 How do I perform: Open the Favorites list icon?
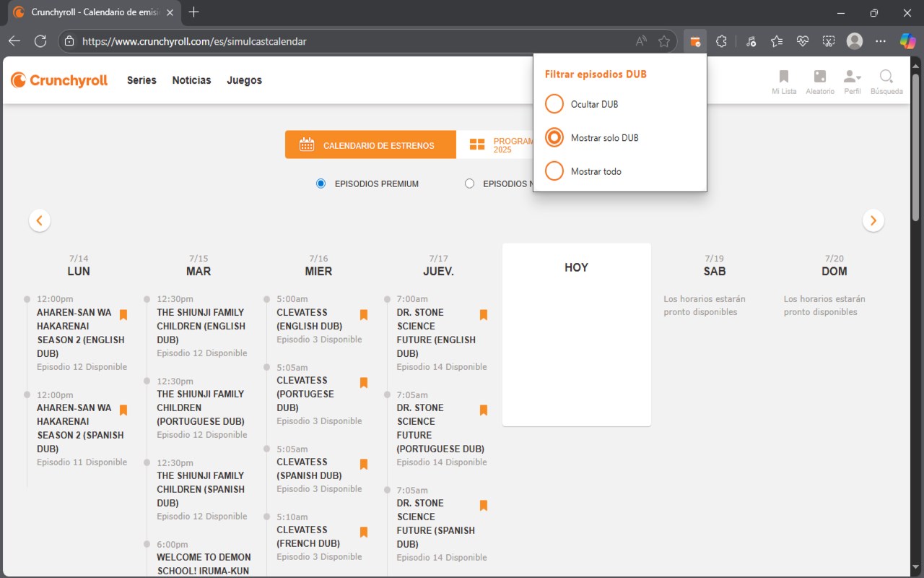777,41
